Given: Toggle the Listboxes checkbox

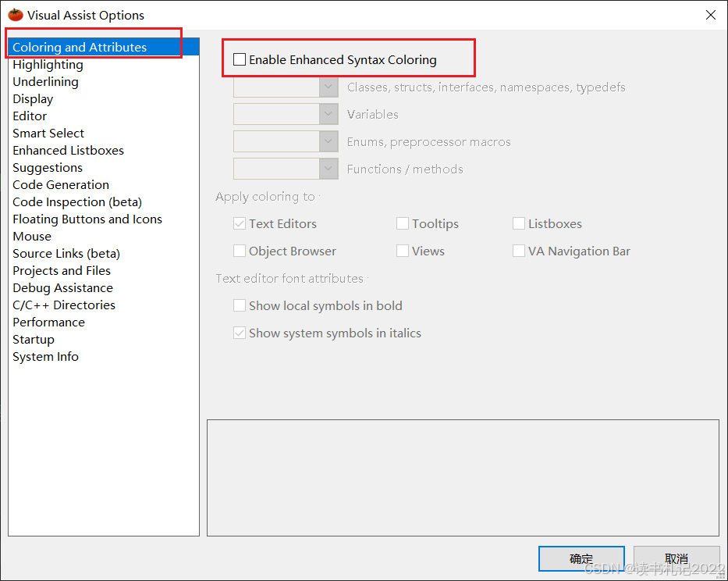Looking at the screenshot, I should pos(519,223).
